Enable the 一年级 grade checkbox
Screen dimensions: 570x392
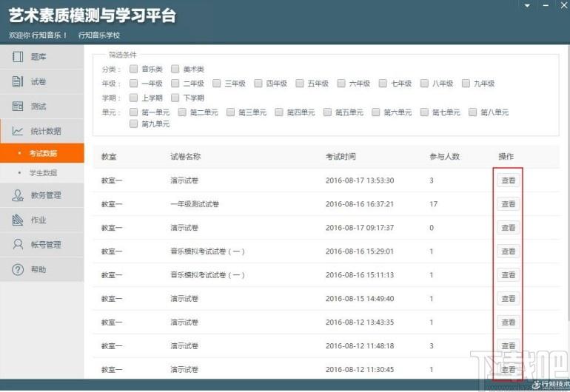click(133, 83)
